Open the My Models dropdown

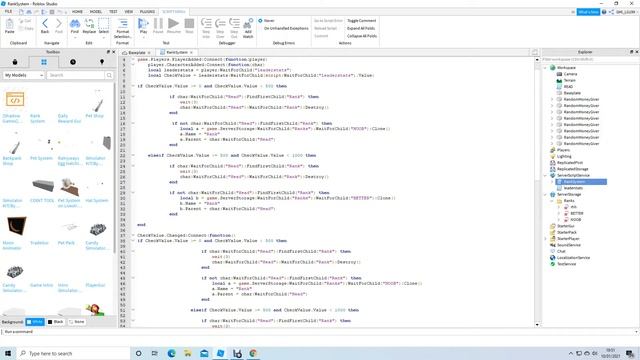coord(24,75)
